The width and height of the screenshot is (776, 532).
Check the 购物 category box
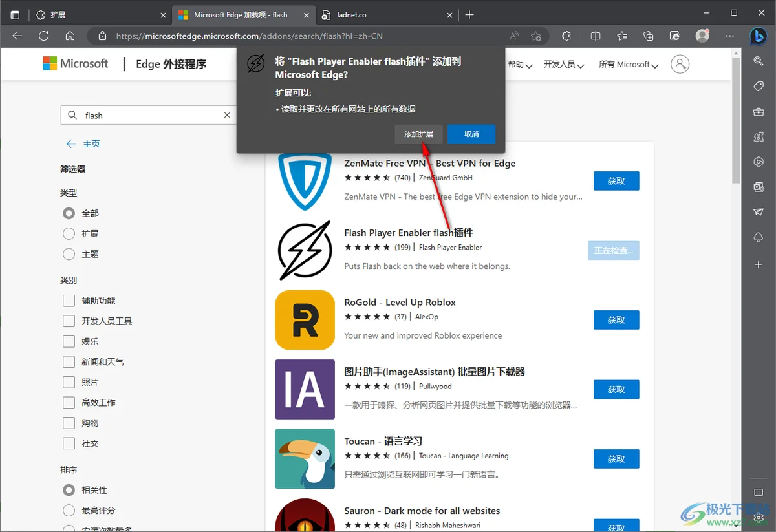point(69,423)
